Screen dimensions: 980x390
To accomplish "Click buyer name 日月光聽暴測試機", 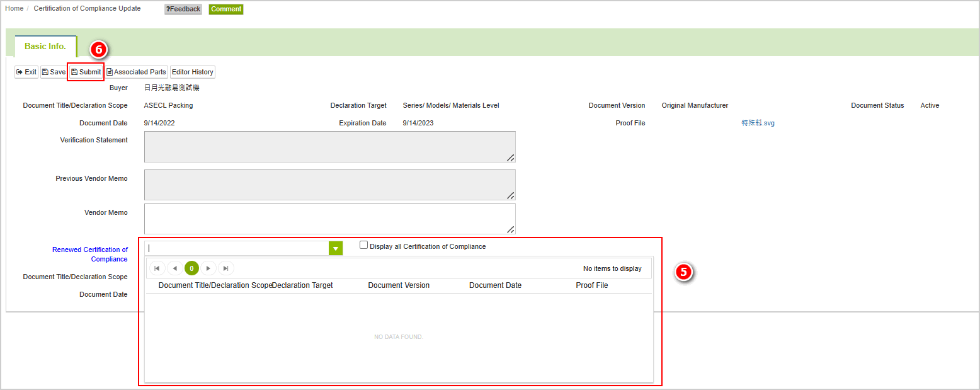I will [x=171, y=88].
